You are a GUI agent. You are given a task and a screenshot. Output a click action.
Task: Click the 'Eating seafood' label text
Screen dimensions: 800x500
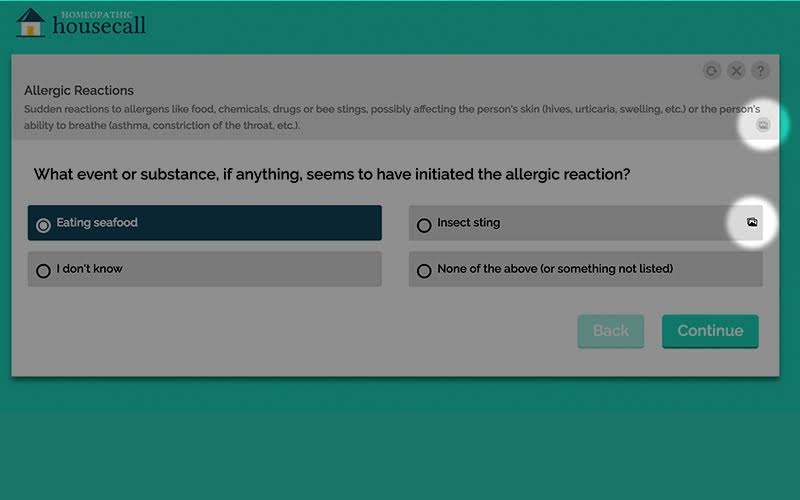tap(97, 222)
